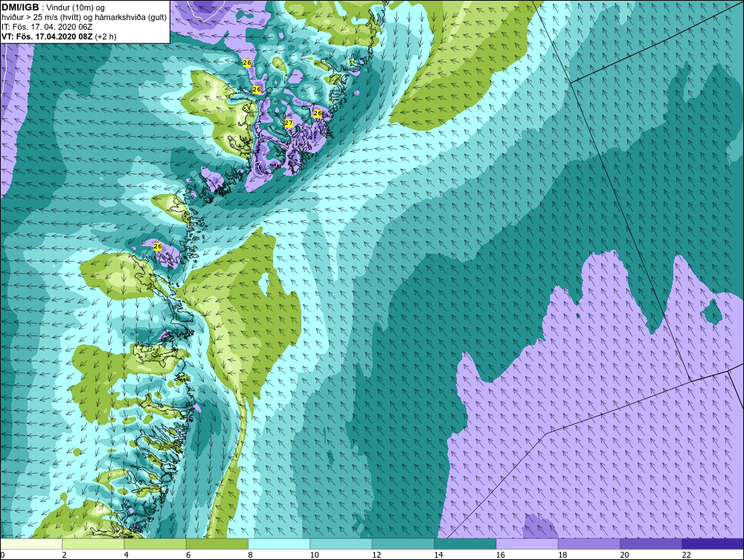This screenshot has height=560, width=744.
Task: Click the 0–2 m/s pale legend swatch
Action: coord(31,544)
